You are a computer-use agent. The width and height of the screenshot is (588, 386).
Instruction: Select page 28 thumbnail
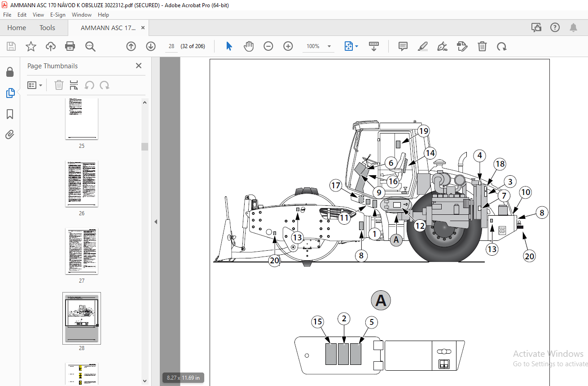pos(82,319)
